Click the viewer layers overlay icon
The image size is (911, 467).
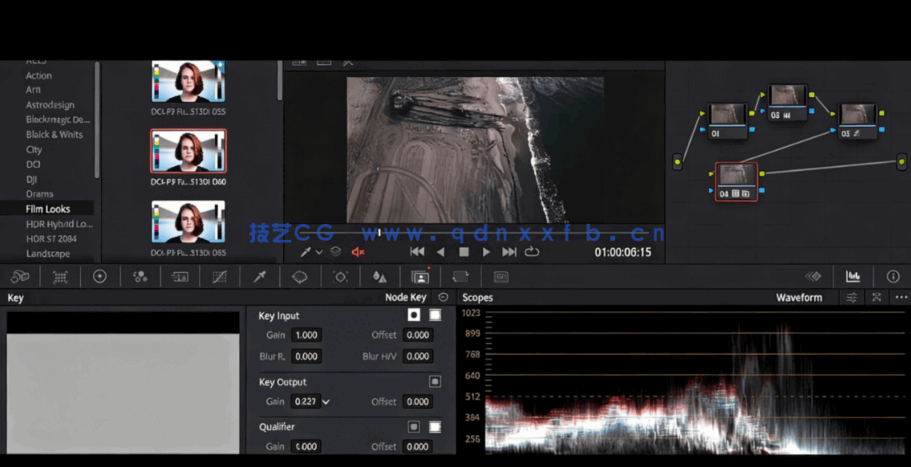click(x=336, y=252)
